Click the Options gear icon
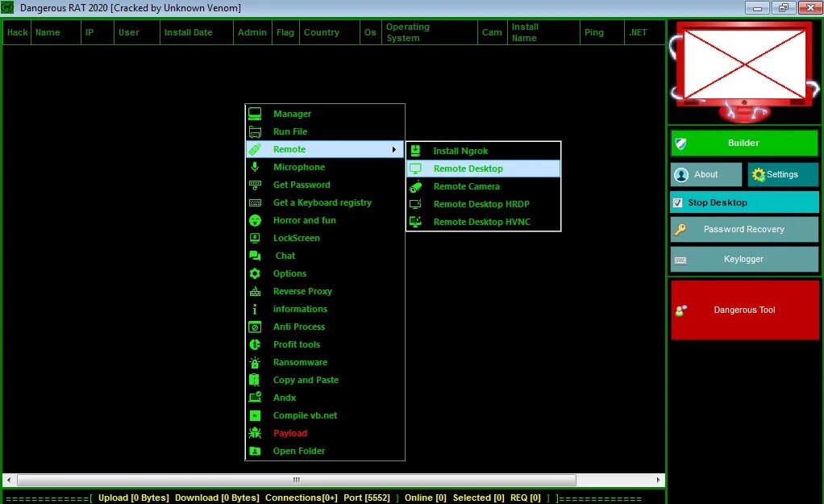The width and height of the screenshot is (824, 504). coord(255,273)
